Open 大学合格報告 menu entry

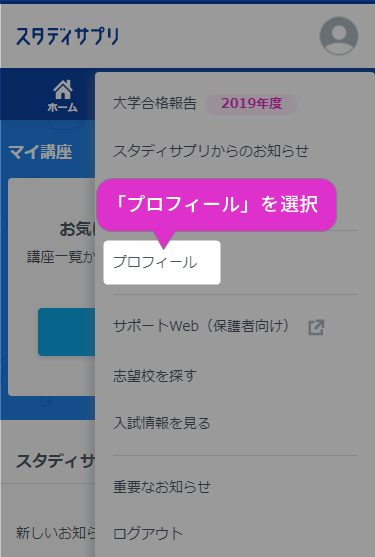coord(154,103)
